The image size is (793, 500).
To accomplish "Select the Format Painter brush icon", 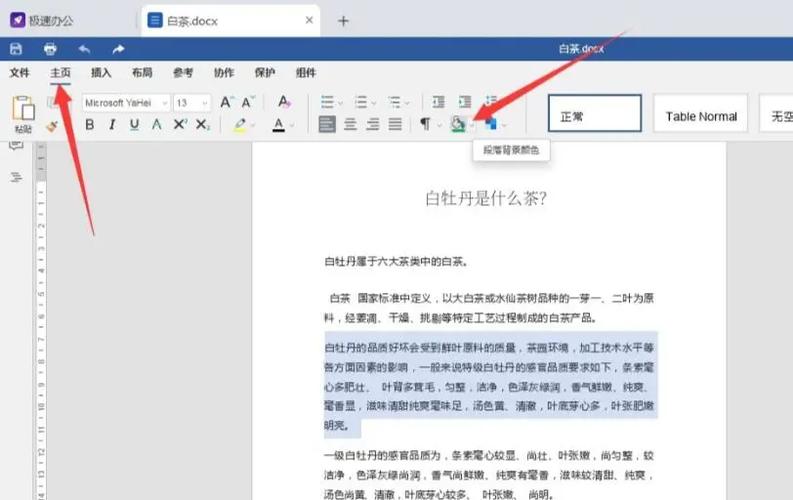I will [x=52, y=126].
